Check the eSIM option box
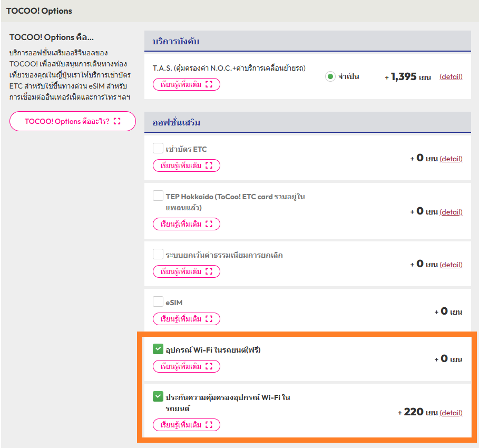This screenshot has width=479, height=448. coord(158,301)
